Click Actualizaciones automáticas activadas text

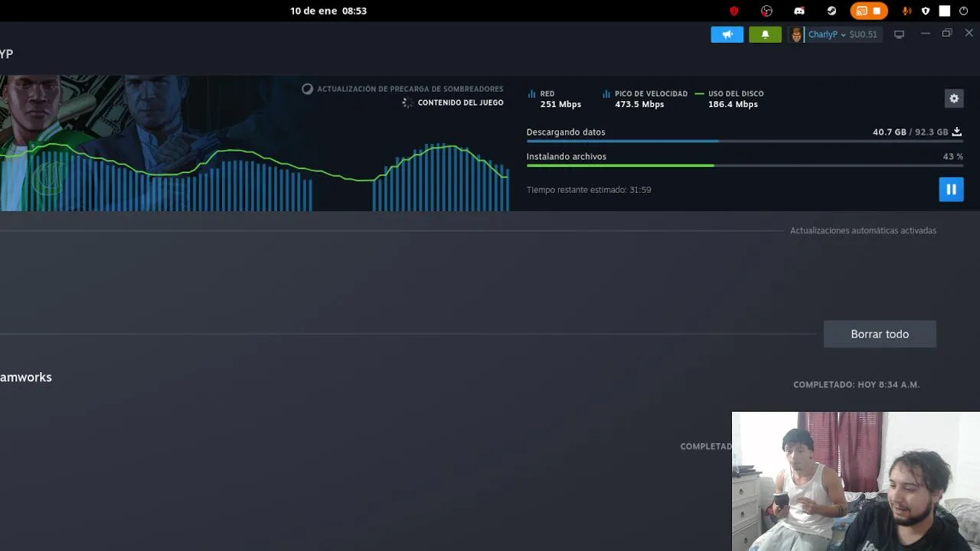pos(863,230)
